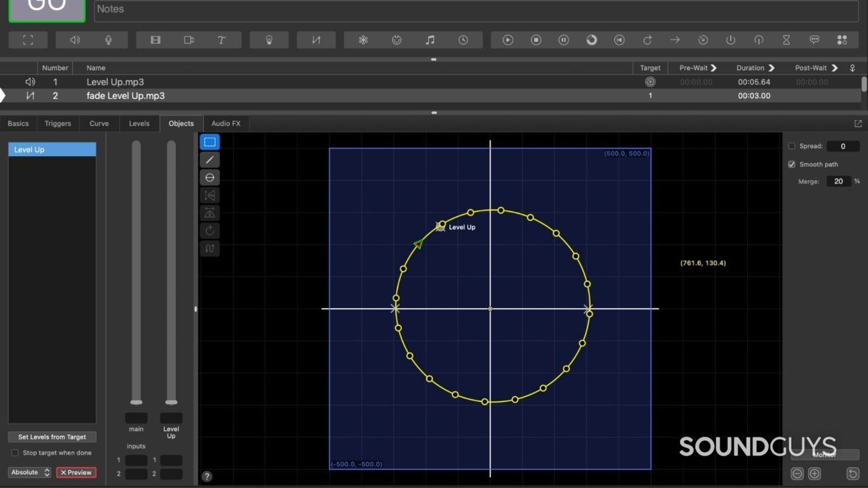Screen dimensions: 868x488
Task: Add a Script cue from toolbar
Action: [842, 40]
